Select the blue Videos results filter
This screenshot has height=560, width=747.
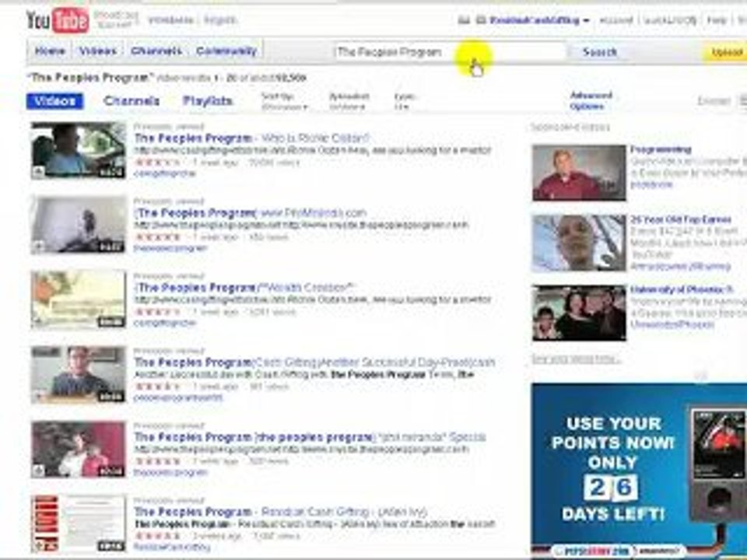[54, 101]
